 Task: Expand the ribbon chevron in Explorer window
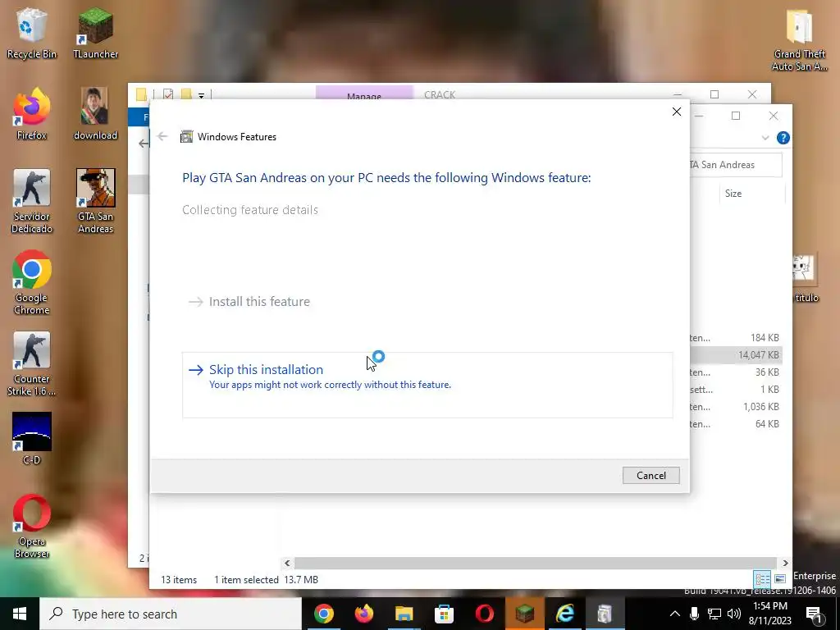click(x=765, y=138)
